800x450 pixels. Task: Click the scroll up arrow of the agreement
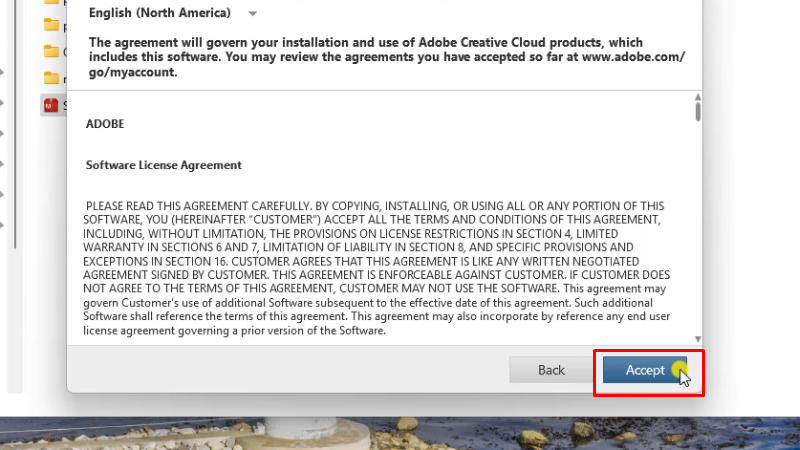pos(697,97)
